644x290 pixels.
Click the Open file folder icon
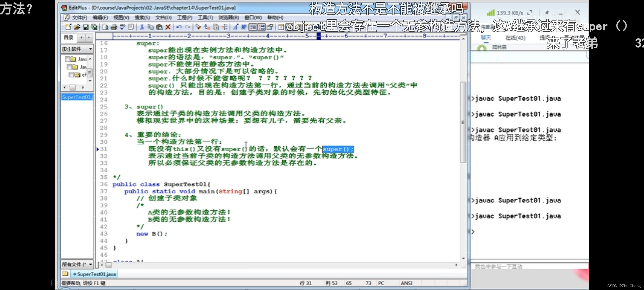pos(77,27)
